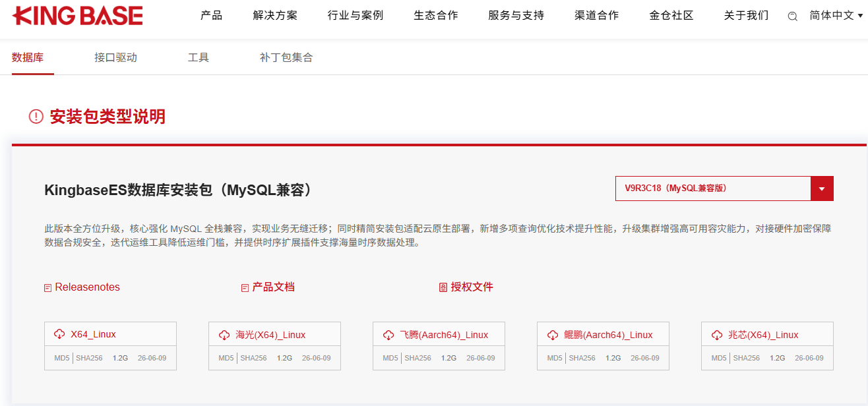Click the 1.2G size under 海光(X64)_Linux
The height and width of the screenshot is (406, 868).
click(x=284, y=358)
